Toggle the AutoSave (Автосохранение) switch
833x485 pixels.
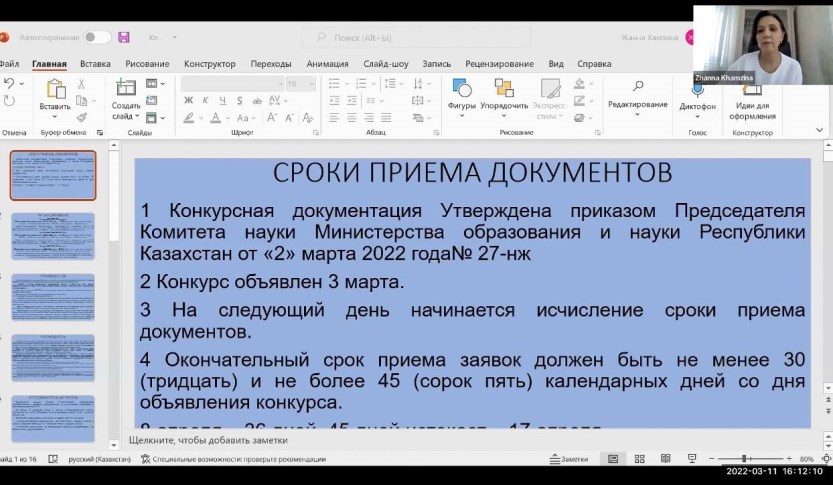[x=97, y=37]
